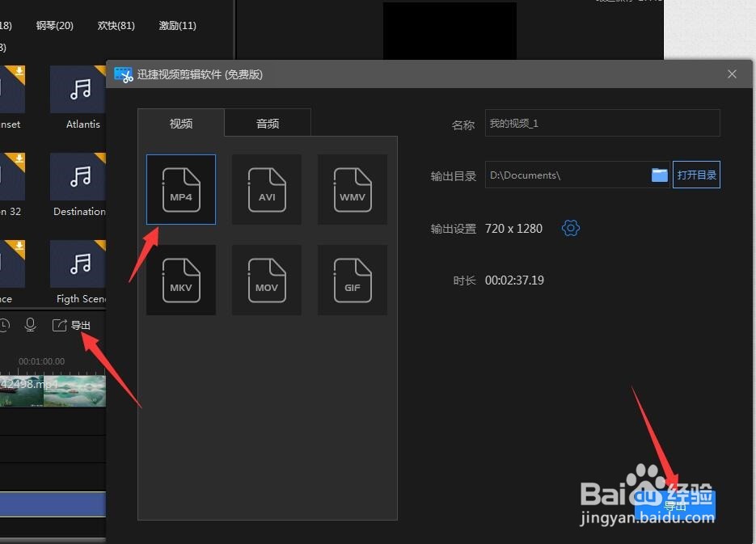The image size is (756, 544).
Task: Open the 钢琴(20) music category
Action: click(54, 26)
